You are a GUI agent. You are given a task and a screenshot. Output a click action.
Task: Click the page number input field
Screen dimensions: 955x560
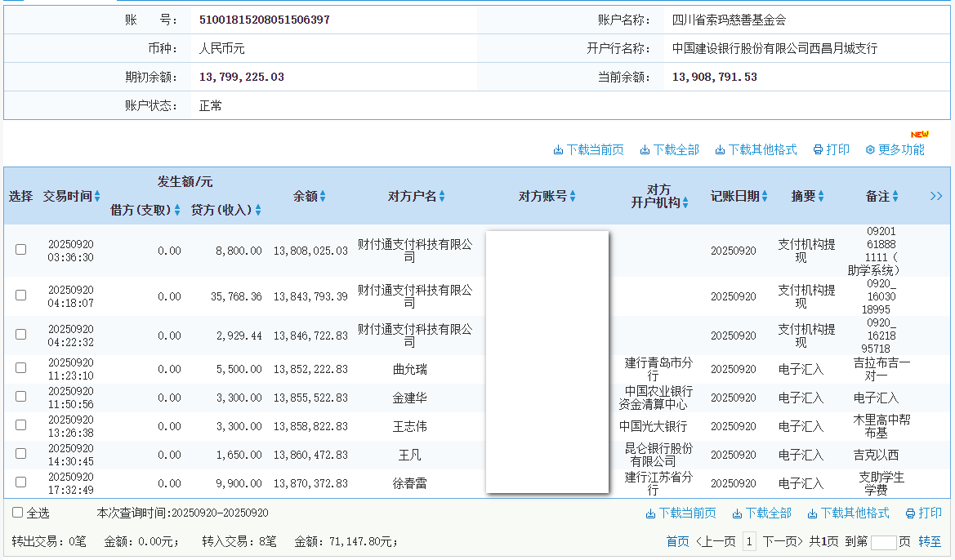883,542
